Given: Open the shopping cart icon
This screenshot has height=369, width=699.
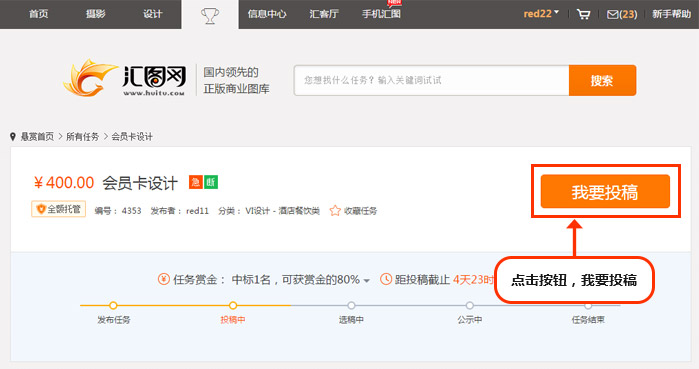Looking at the screenshot, I should (x=583, y=14).
